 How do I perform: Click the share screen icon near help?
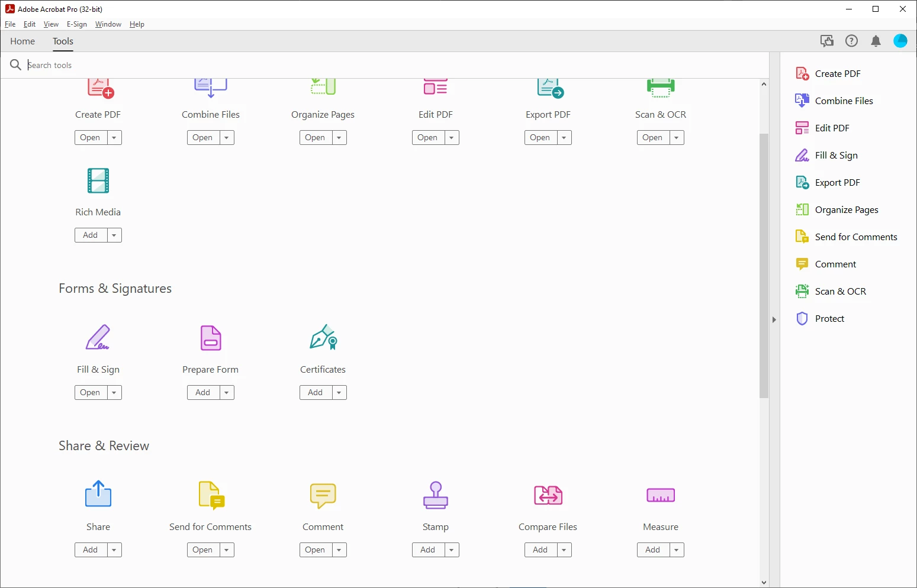click(827, 41)
